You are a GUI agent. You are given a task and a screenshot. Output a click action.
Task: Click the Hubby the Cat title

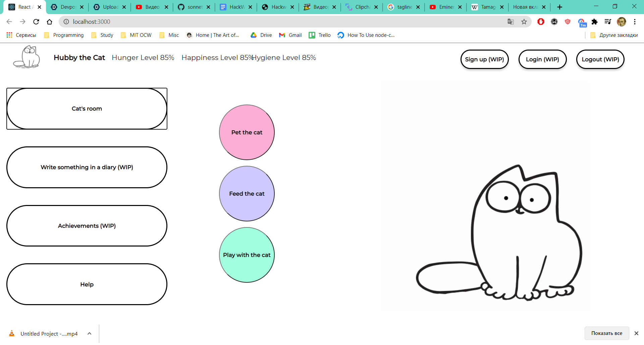pos(79,58)
